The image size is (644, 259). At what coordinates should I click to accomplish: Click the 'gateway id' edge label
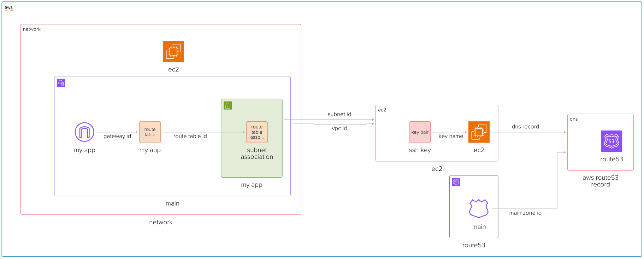pos(117,136)
